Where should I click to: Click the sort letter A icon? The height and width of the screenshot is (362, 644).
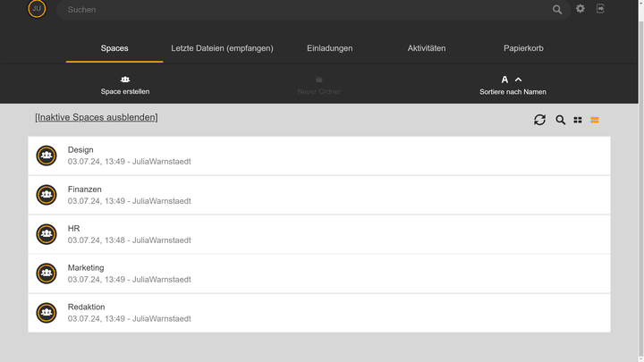click(x=504, y=80)
